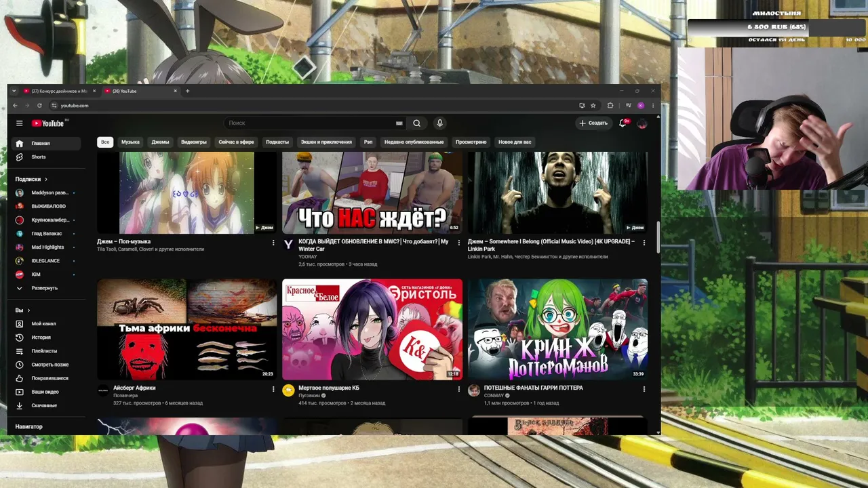Viewport: 868px width, 488px height.
Task: Select the Джемы filter chip
Action: 160,142
